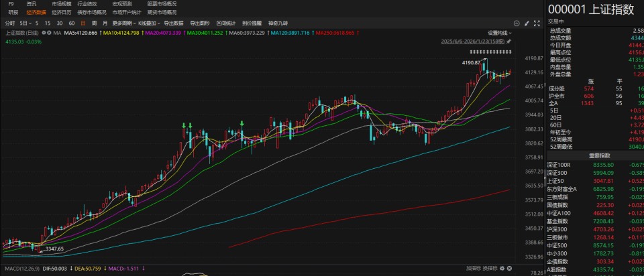This screenshot has width=644, height=276.
Task: Click the green arrow signal near 3882 level
Action: pos(242,123)
